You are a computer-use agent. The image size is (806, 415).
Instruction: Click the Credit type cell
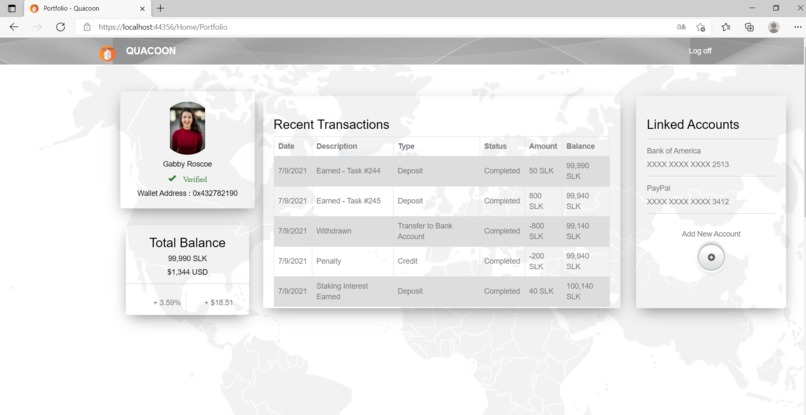coord(436,261)
